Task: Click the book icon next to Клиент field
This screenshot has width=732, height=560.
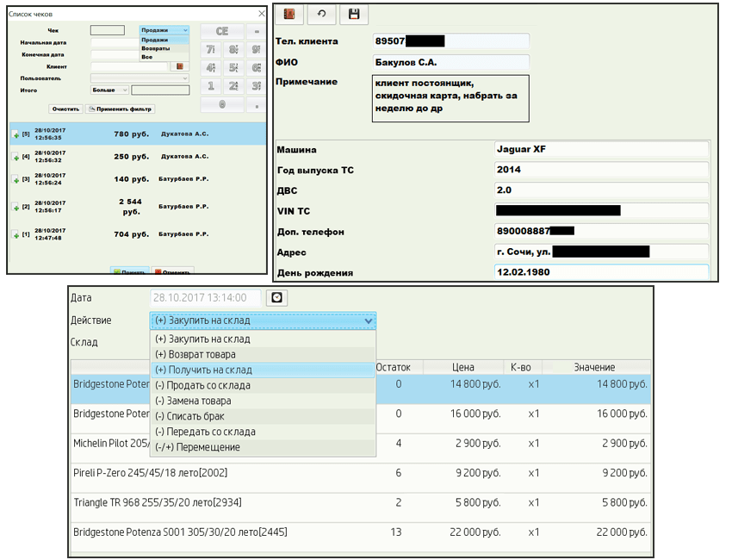Action: (180, 67)
